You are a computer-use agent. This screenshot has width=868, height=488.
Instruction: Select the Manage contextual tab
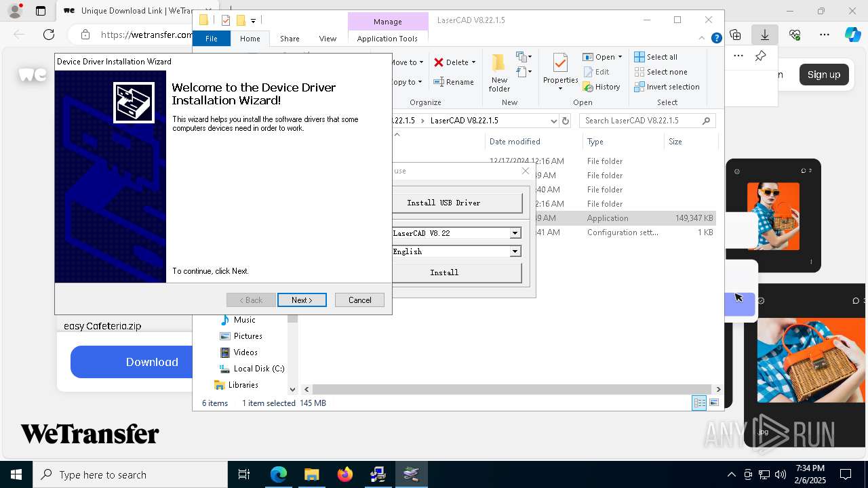(387, 22)
